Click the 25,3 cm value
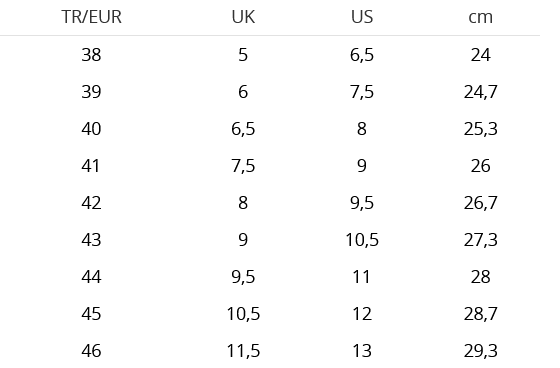This screenshot has height=368, width=560. click(480, 129)
